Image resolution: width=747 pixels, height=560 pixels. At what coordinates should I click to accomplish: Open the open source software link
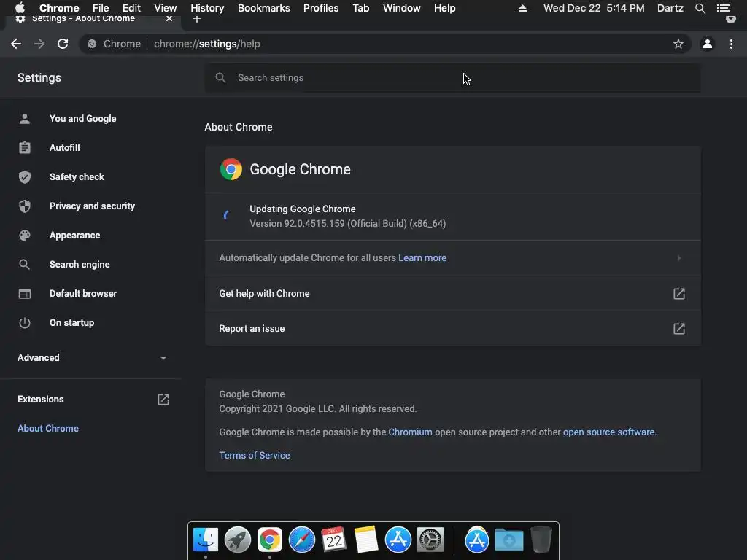point(609,432)
